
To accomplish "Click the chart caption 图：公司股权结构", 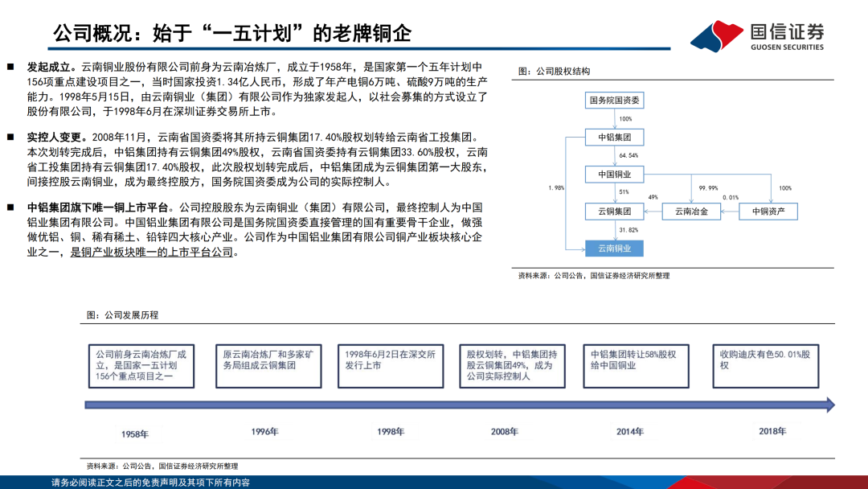I will click(554, 72).
